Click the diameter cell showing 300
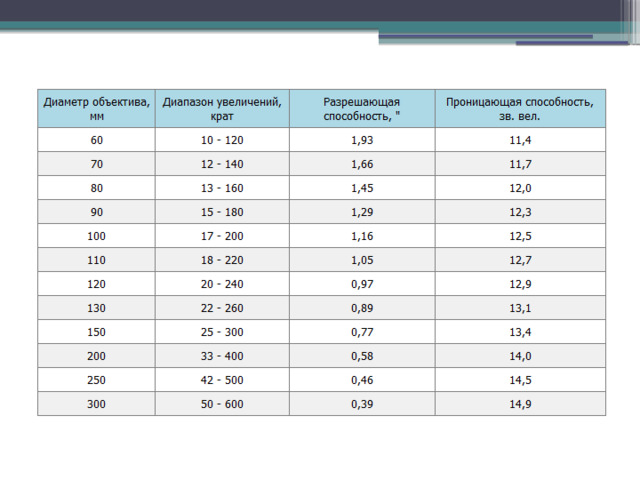 tap(96, 404)
